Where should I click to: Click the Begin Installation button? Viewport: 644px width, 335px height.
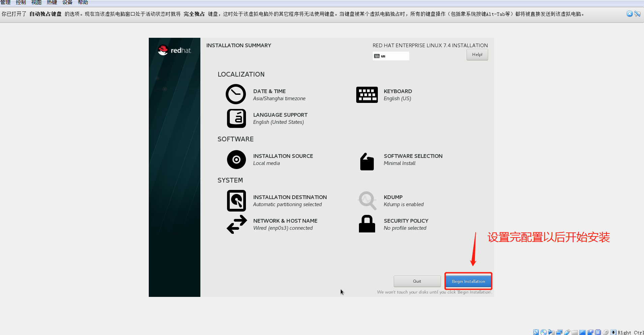[x=468, y=281]
